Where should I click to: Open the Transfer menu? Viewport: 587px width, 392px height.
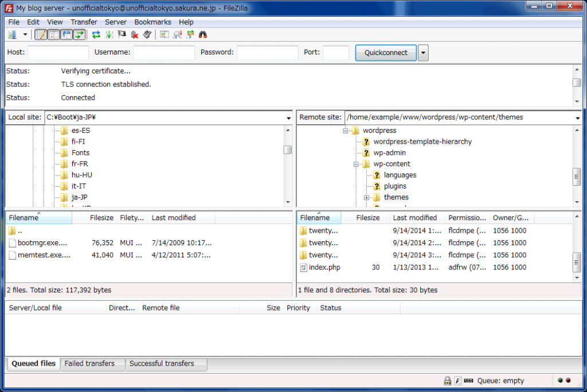84,22
